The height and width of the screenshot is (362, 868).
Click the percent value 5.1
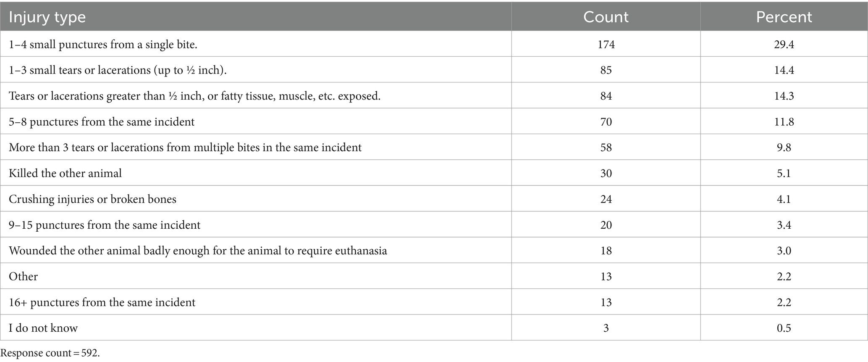784,173
